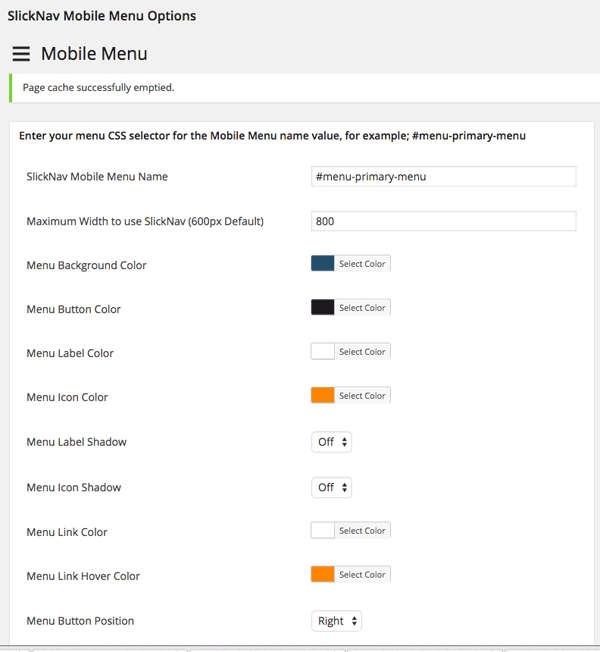Open the Menu Label Shadow dropdown
Image resolution: width=600 pixels, height=652 pixels.
pyautogui.click(x=332, y=442)
